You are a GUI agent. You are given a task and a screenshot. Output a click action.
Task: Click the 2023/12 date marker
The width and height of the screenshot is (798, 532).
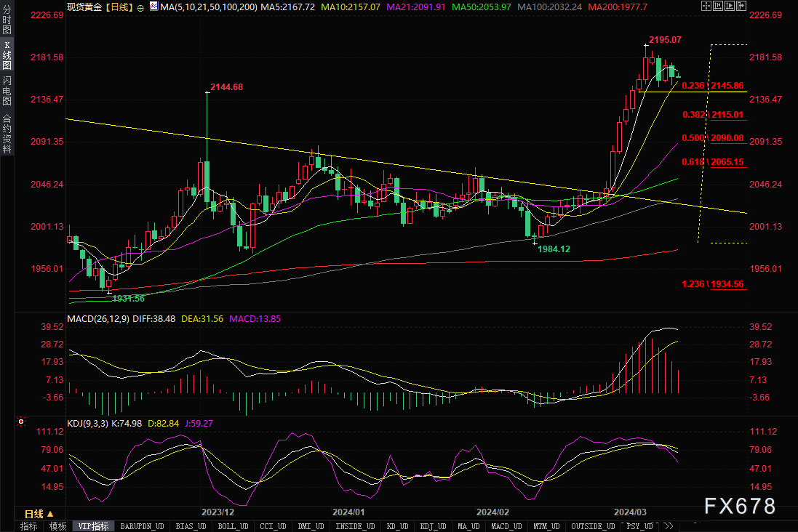(218, 512)
